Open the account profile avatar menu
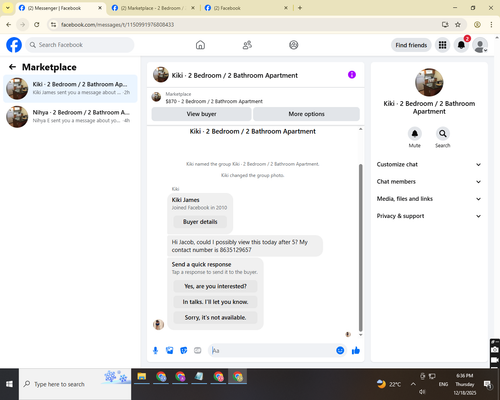 click(x=480, y=45)
